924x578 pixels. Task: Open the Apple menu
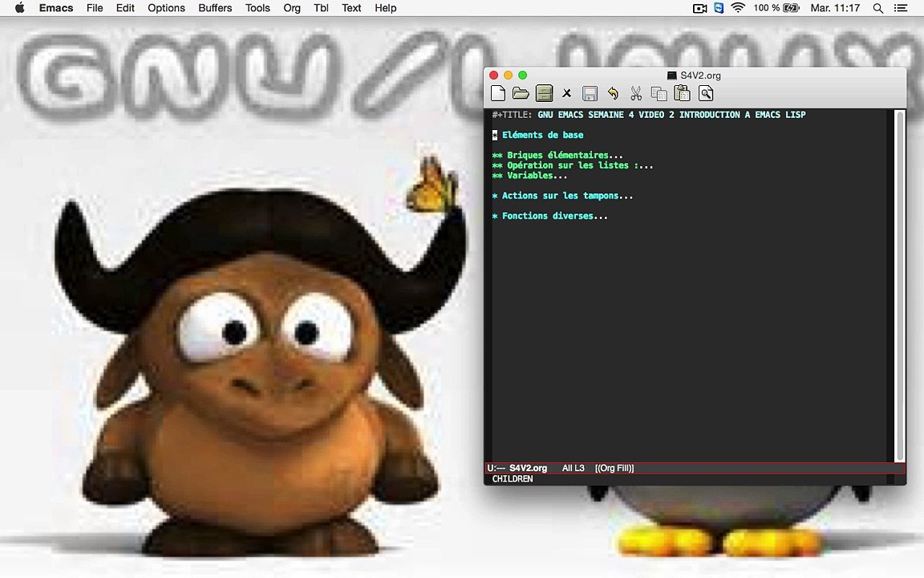19,8
